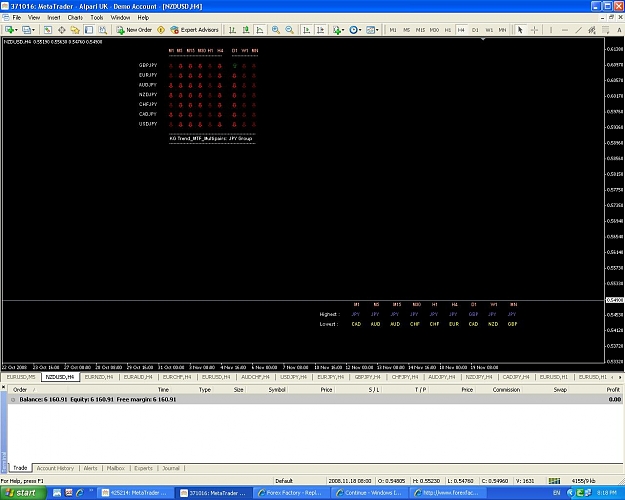The height and width of the screenshot is (500, 625).
Task: Open the File menu
Action: click(x=17, y=18)
